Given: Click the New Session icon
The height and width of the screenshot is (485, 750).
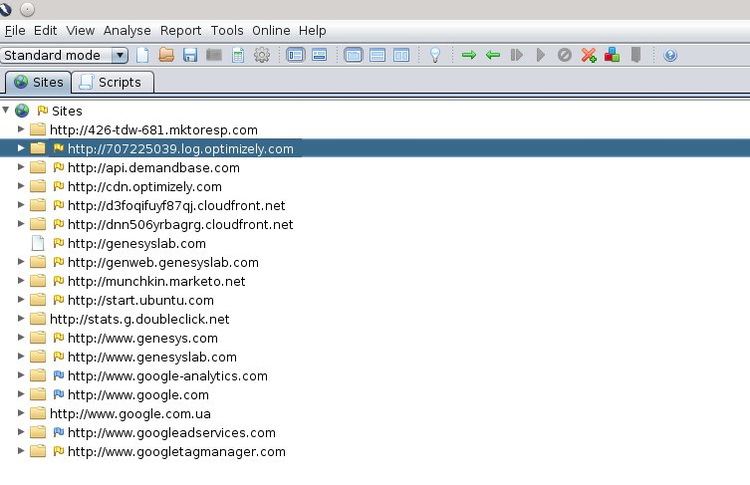Looking at the screenshot, I should tap(143, 55).
